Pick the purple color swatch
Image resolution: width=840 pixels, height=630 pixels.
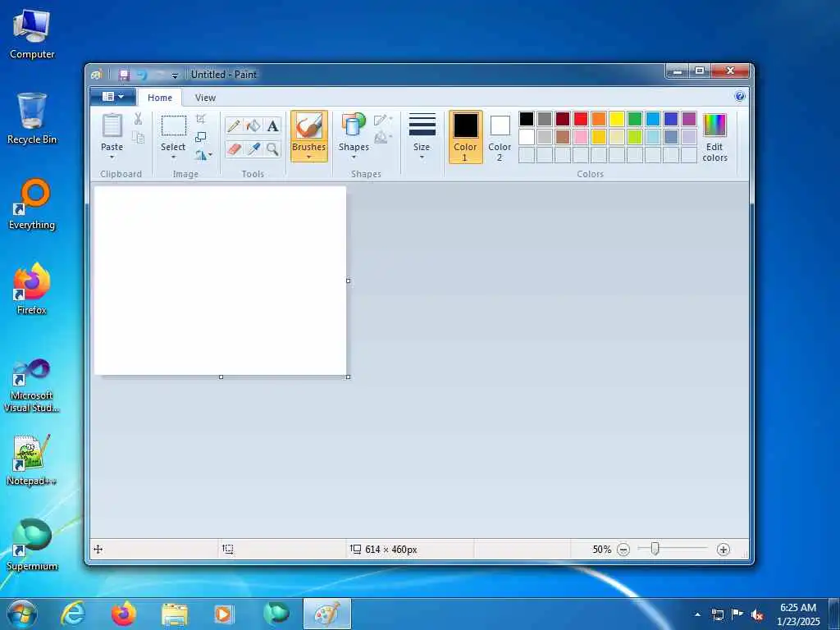(x=689, y=119)
